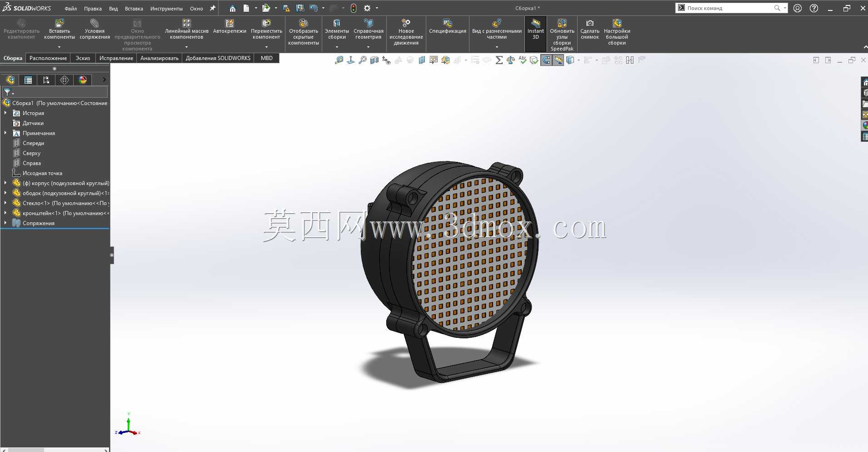Open the Добавления SOLIDWORKS tab
The width and height of the screenshot is (868, 452).
(x=218, y=58)
